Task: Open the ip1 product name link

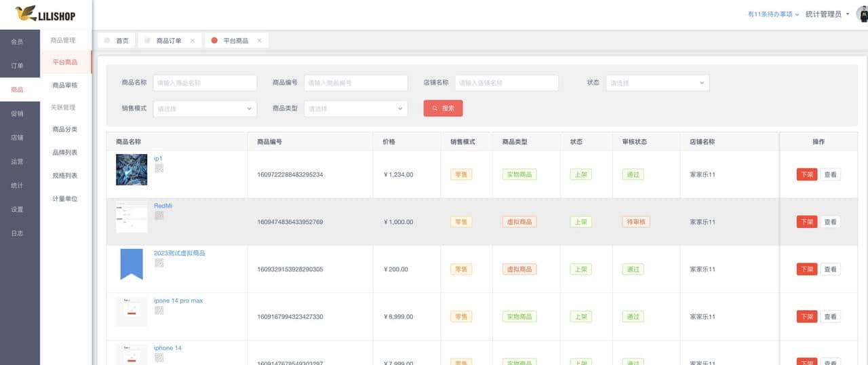Action: (158, 158)
